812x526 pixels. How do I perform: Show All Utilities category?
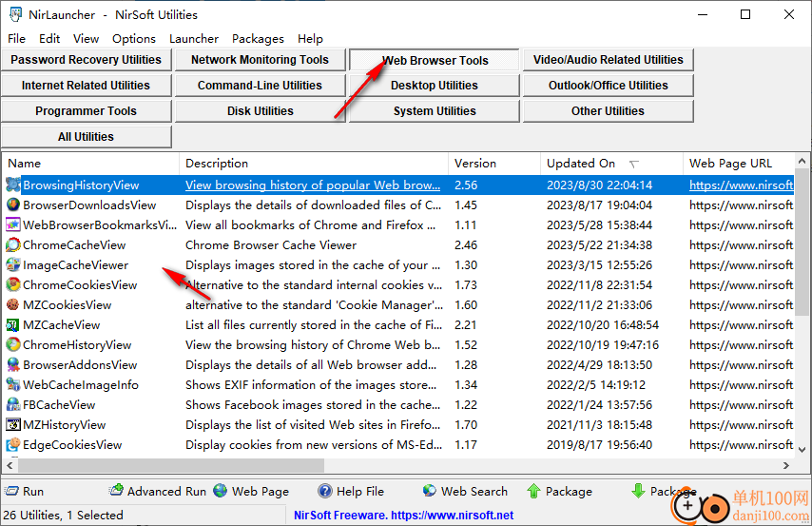pos(86,137)
